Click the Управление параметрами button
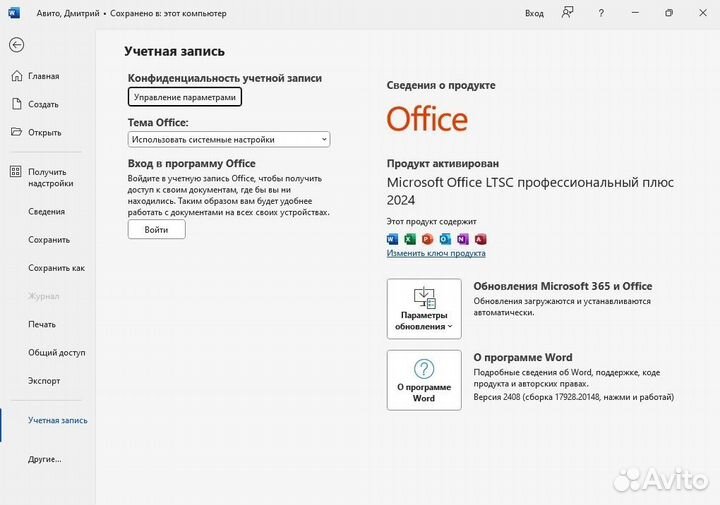The height and width of the screenshot is (505, 720). pyautogui.click(x=185, y=97)
